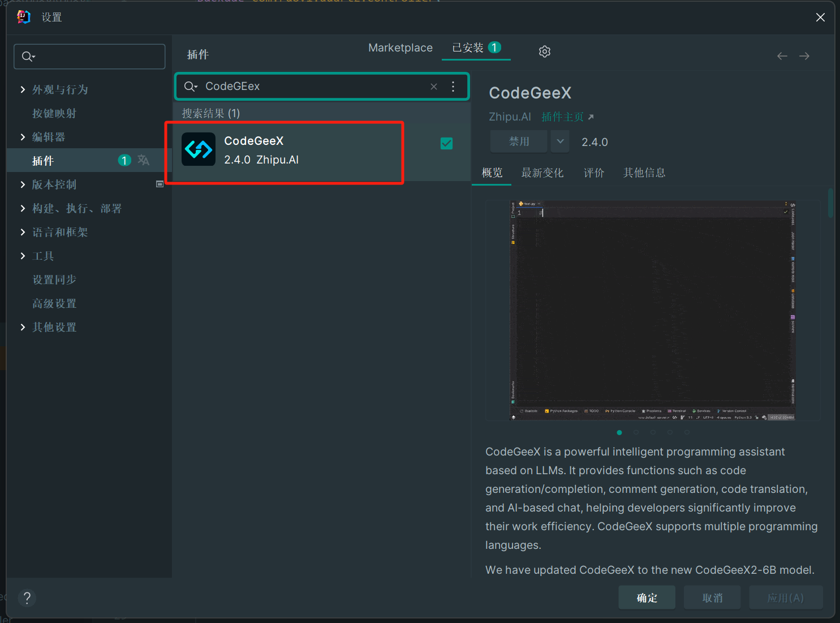Confirm with the 确定 button
The image size is (840, 623).
point(647,598)
